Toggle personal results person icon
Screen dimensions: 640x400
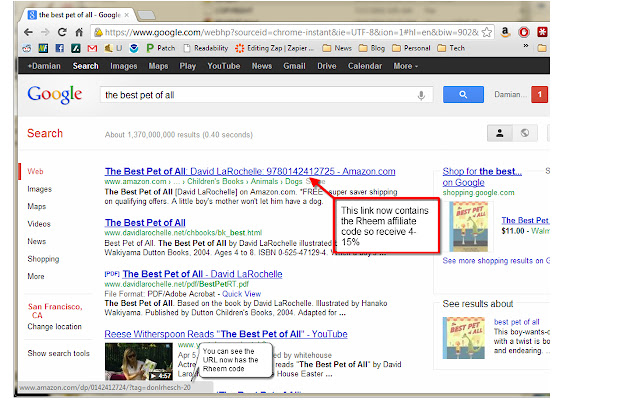click(x=497, y=133)
